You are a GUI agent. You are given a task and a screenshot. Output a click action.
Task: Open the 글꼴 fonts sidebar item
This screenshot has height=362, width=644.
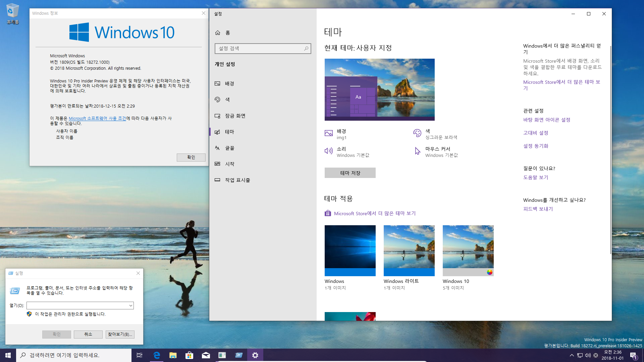263,148
